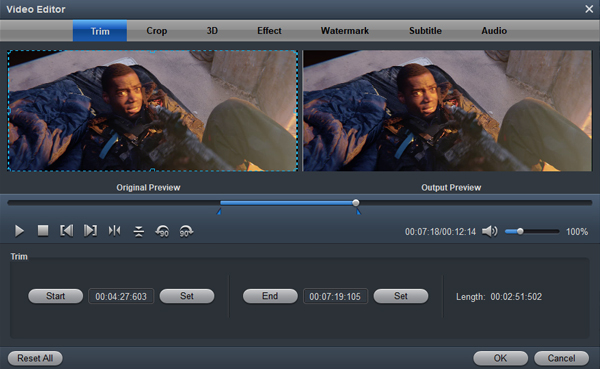This screenshot has height=369, width=600.
Task: Rotate video 90 degrees clockwise
Action: 186,231
